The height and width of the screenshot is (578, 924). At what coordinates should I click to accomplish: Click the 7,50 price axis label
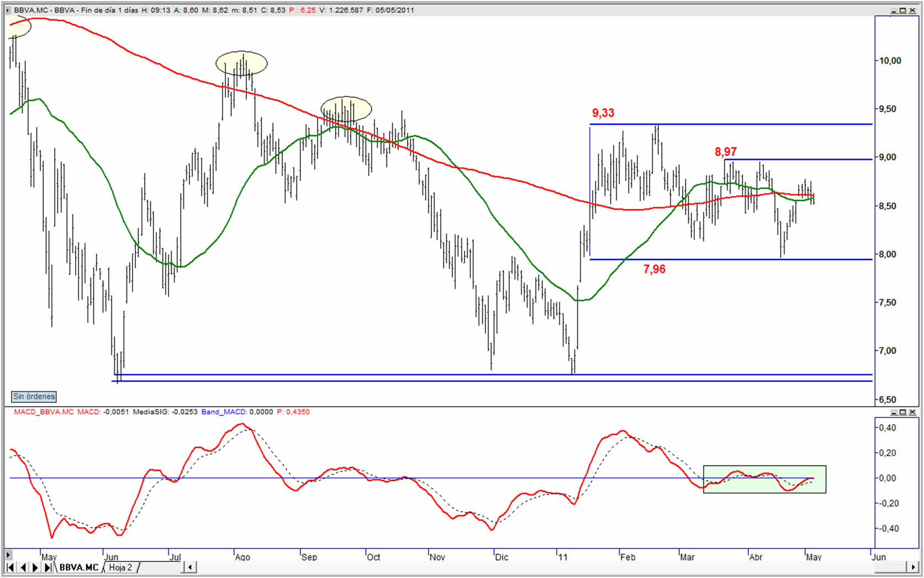coord(888,303)
